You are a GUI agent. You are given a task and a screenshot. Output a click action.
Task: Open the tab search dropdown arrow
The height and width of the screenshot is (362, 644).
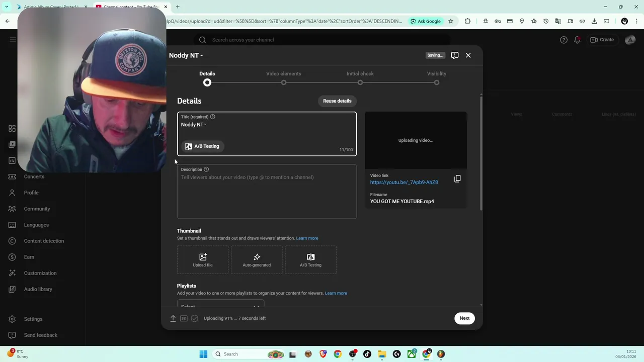[7, 7]
